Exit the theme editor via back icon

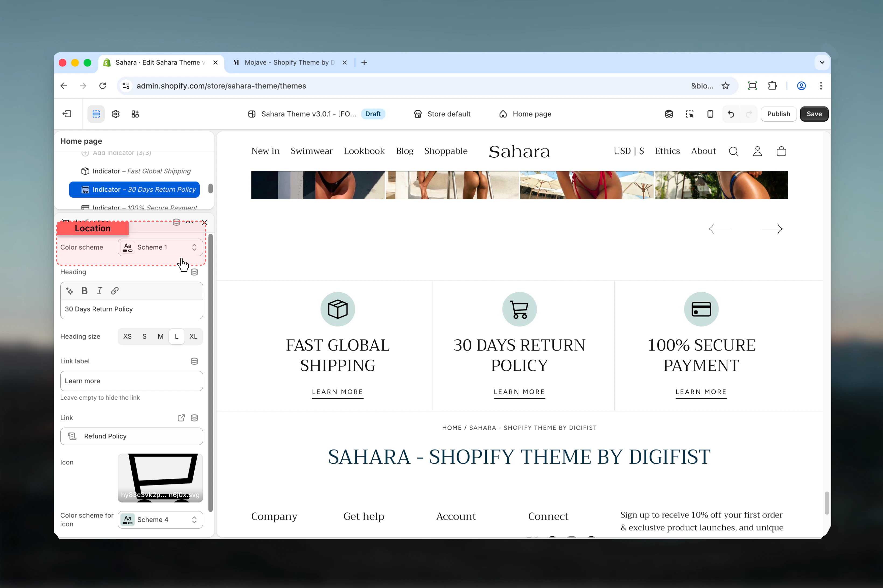[67, 114]
